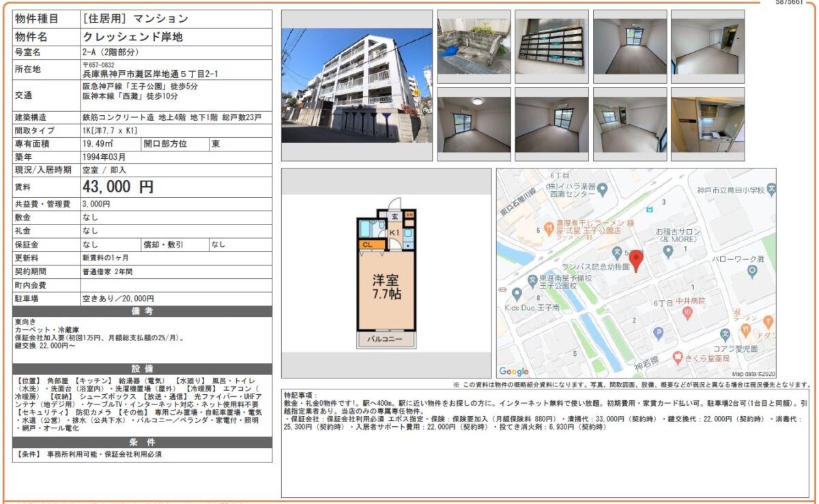Select the さくら堂薬局 pharmacy marker
Screen dimensions: 819x504
click(677, 357)
